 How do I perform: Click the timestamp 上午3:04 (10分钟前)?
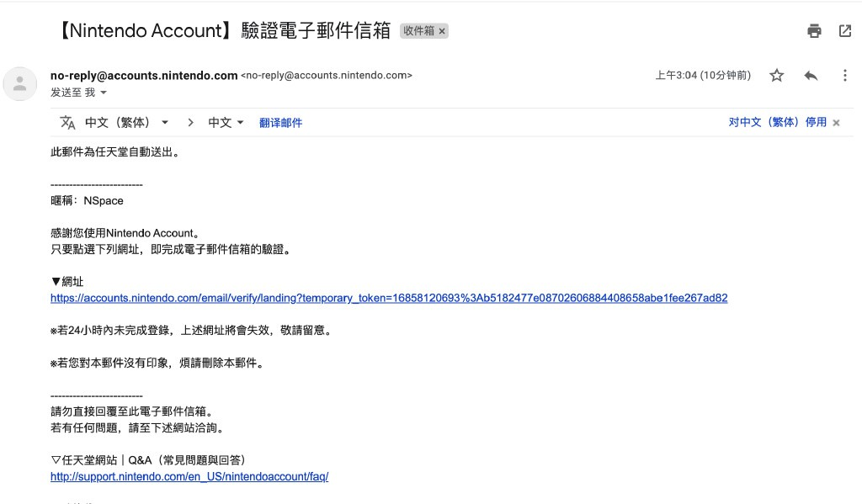tap(703, 75)
